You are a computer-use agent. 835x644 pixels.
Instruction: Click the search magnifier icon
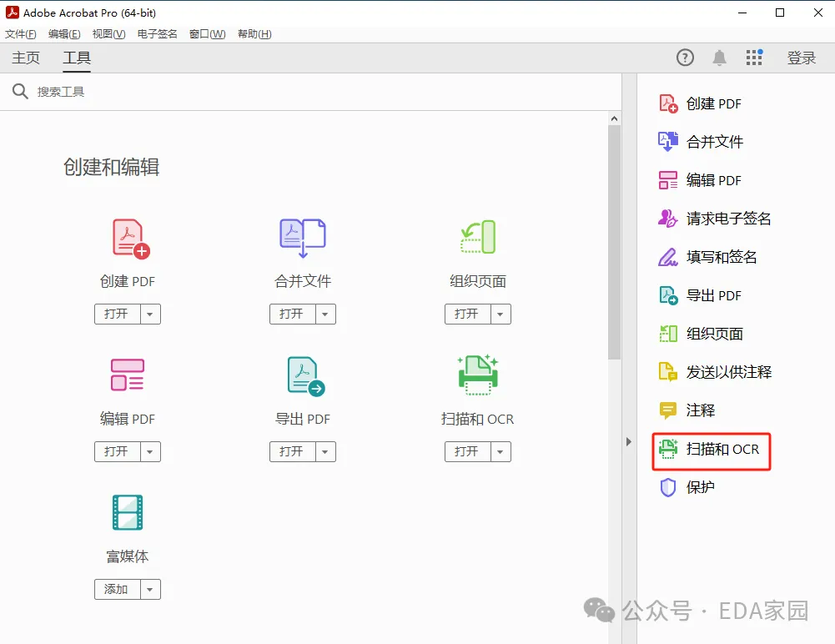pos(20,92)
